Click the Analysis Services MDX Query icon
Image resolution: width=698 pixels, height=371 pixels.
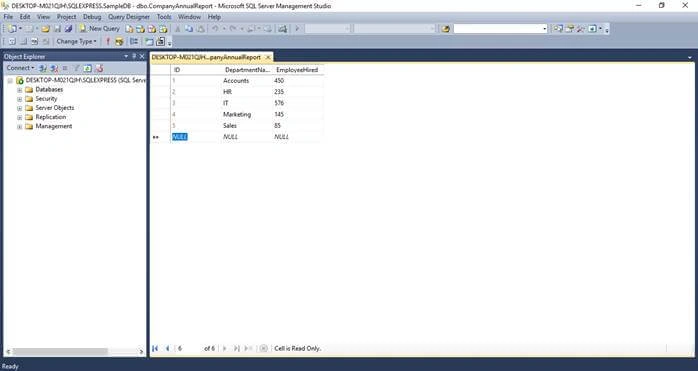(140, 29)
